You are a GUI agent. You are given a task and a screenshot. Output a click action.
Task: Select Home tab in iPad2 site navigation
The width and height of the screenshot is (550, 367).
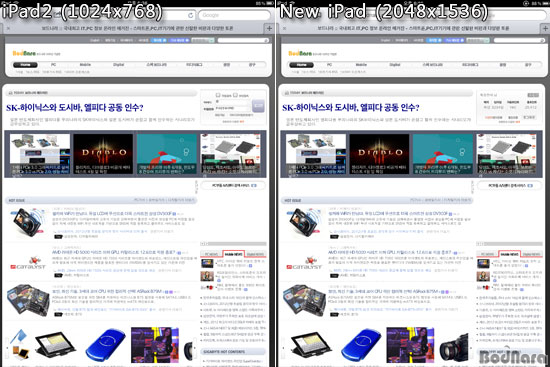click(25, 65)
